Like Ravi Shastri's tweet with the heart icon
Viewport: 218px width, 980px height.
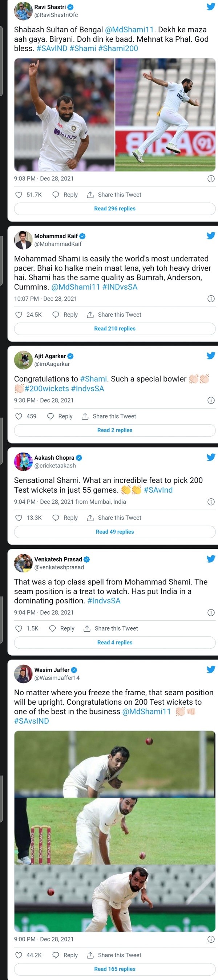coord(18,194)
